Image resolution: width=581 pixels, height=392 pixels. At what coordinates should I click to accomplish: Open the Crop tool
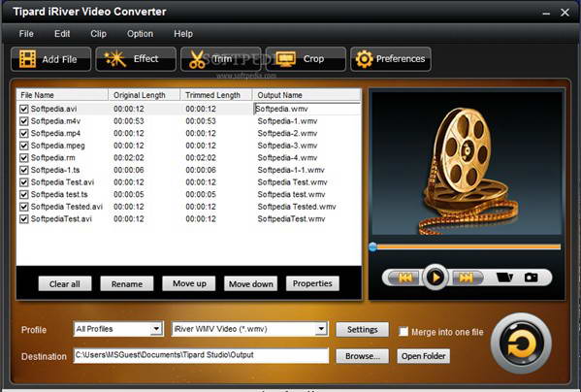tap(306, 59)
